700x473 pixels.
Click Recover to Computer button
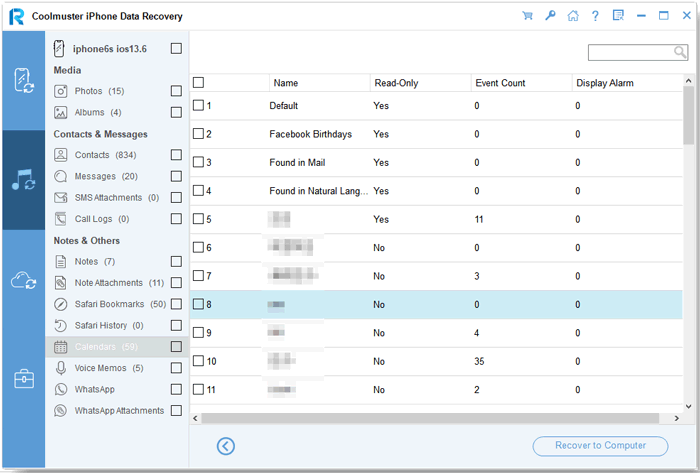(x=600, y=446)
